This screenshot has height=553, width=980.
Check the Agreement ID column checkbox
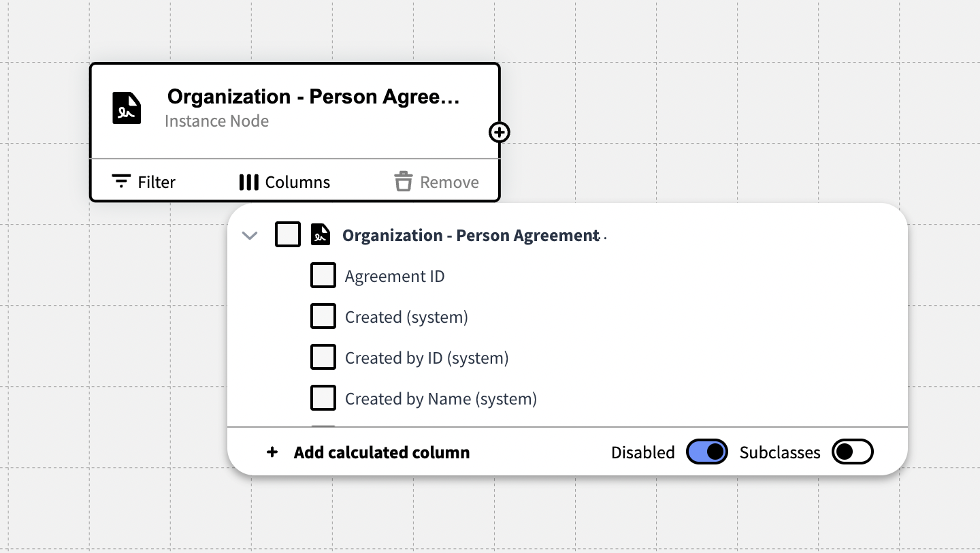(323, 276)
